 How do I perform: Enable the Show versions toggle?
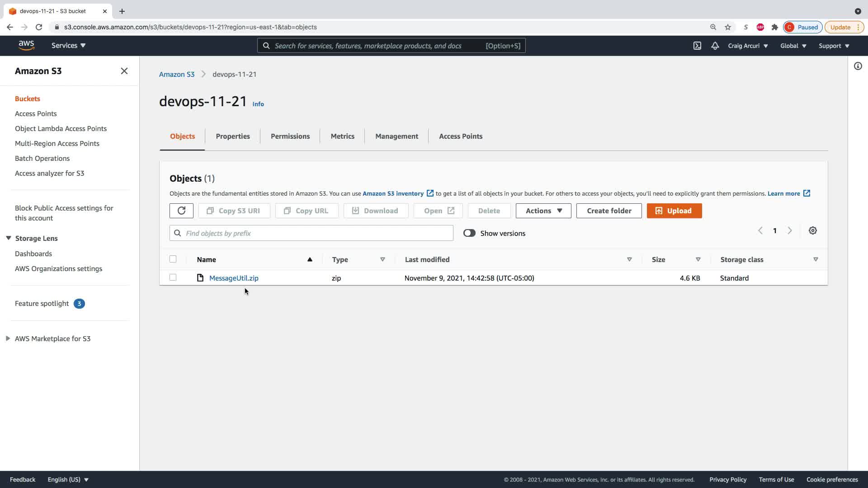pyautogui.click(x=469, y=233)
